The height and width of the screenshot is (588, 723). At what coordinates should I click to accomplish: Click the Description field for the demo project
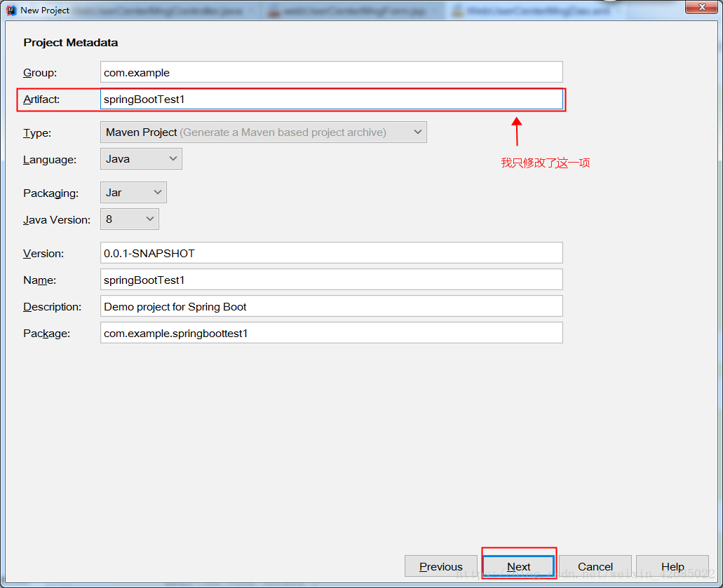(x=331, y=306)
